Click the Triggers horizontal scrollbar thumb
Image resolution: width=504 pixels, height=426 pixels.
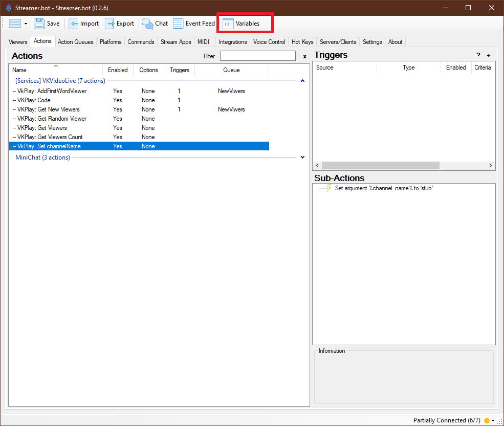point(381,166)
